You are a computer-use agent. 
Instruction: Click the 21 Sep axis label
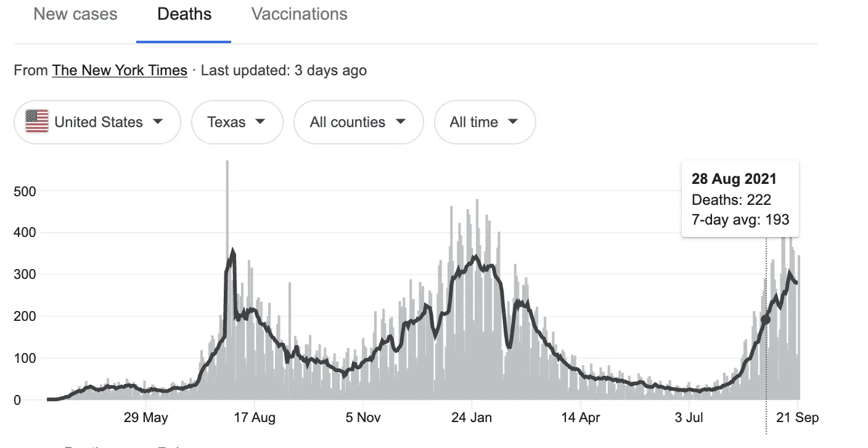coord(798,418)
